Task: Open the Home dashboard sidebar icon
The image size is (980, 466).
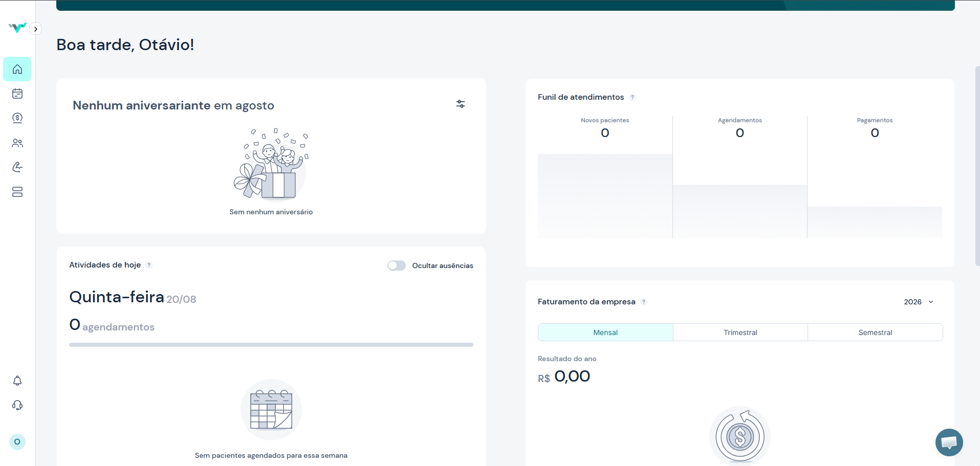Action: (x=17, y=69)
